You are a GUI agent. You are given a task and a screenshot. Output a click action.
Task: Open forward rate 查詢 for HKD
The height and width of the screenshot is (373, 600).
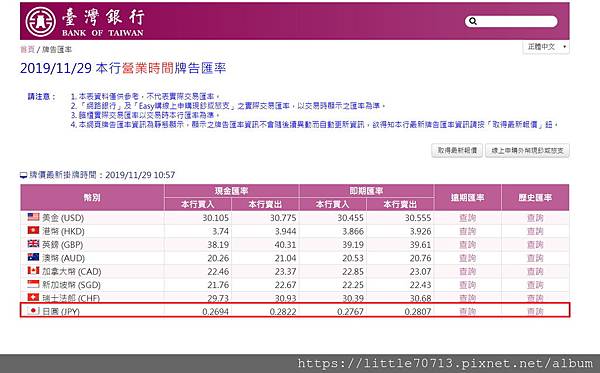[x=468, y=231]
